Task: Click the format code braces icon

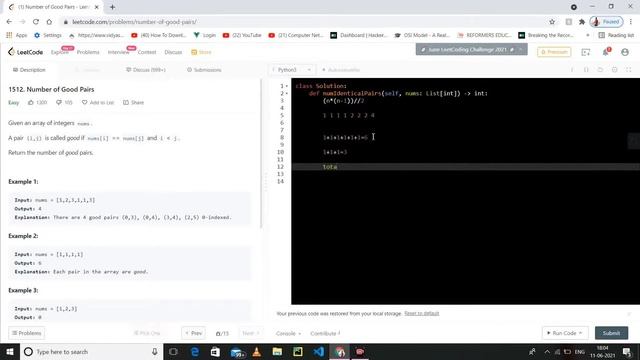Action: coord(586,70)
